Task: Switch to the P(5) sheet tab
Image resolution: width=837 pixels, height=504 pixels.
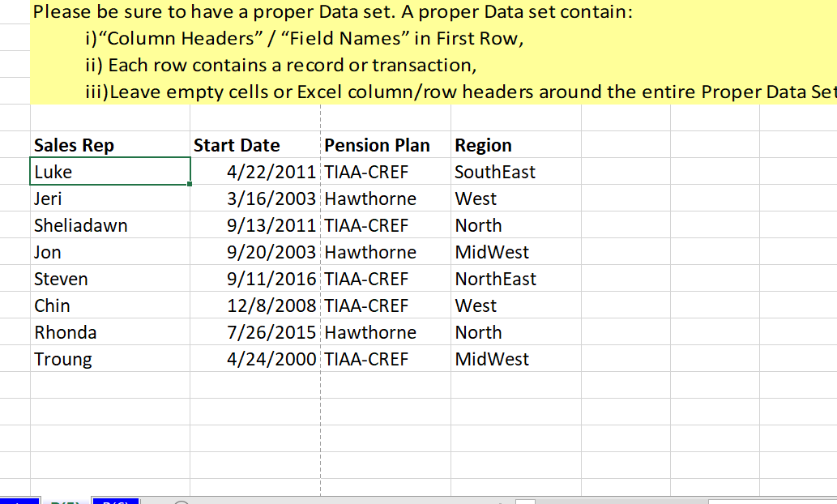Action: pyautogui.click(x=65, y=500)
